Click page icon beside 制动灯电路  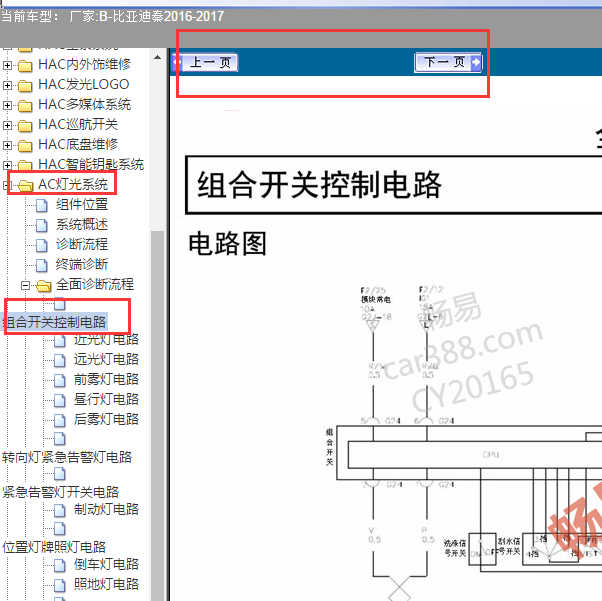(x=60, y=510)
